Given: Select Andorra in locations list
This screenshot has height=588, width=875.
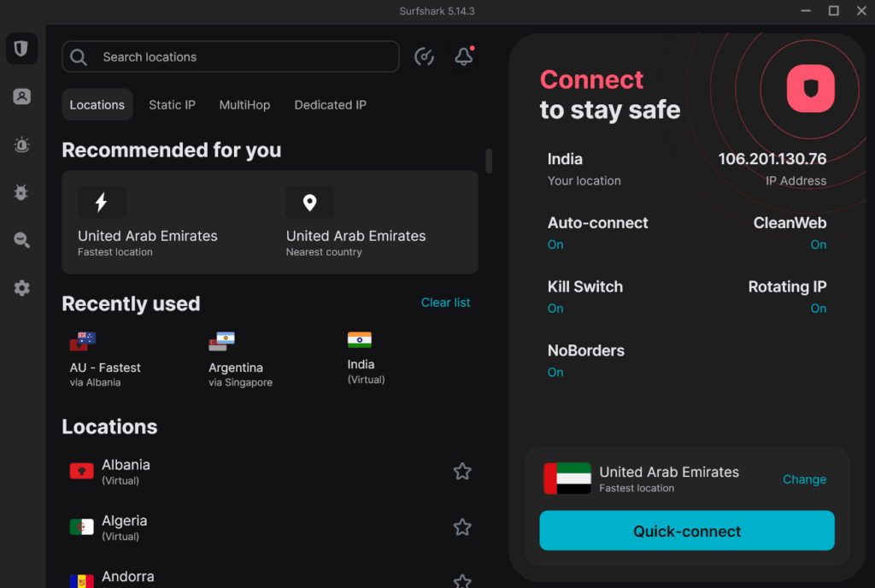Looking at the screenshot, I should pos(270,578).
